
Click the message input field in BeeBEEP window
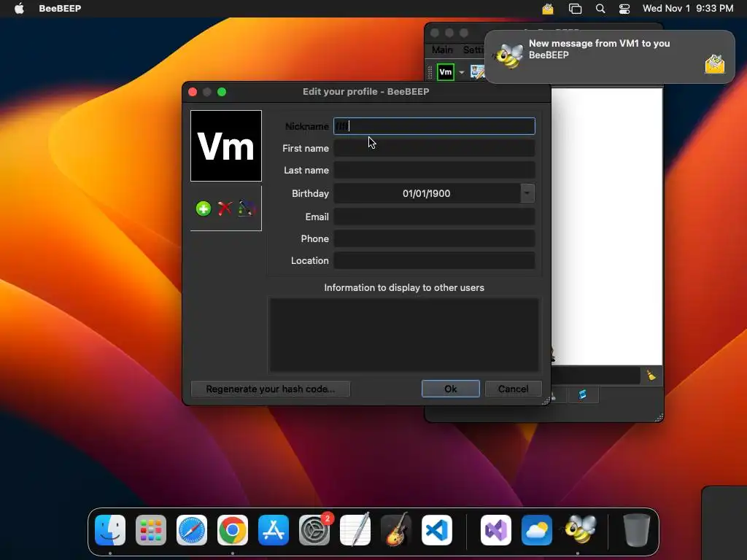tap(595, 376)
